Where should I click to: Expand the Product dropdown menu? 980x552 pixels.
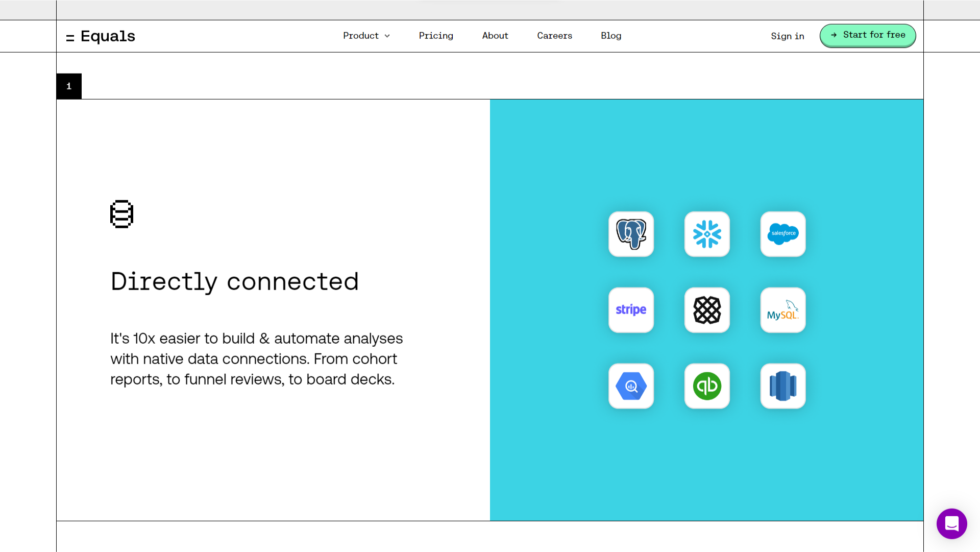(x=366, y=36)
